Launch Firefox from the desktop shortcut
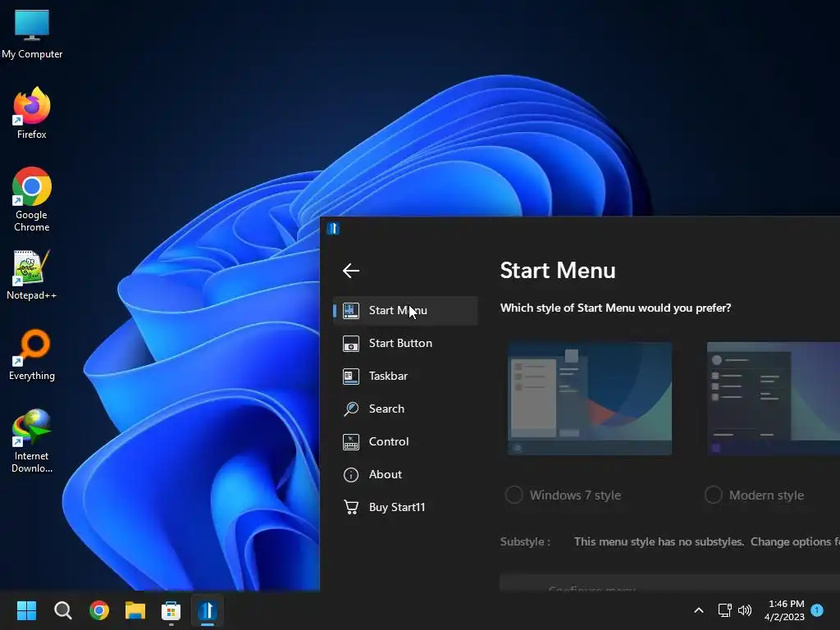The height and width of the screenshot is (630, 840). pyautogui.click(x=32, y=113)
